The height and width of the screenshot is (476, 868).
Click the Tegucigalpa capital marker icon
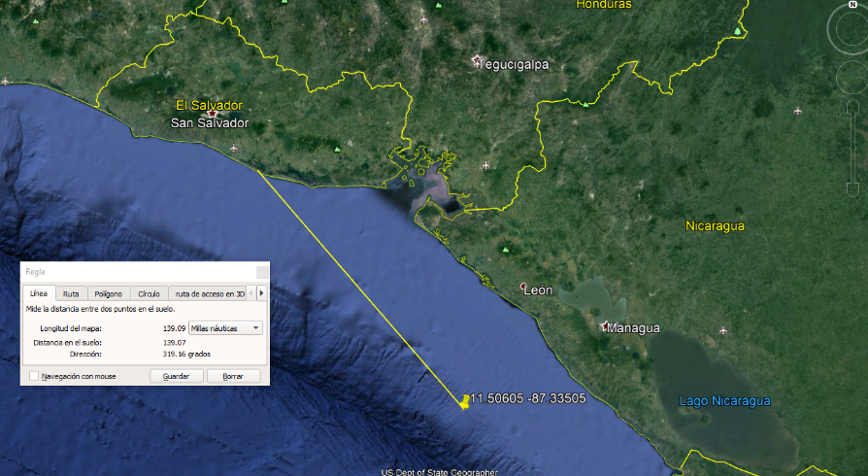click(x=477, y=62)
